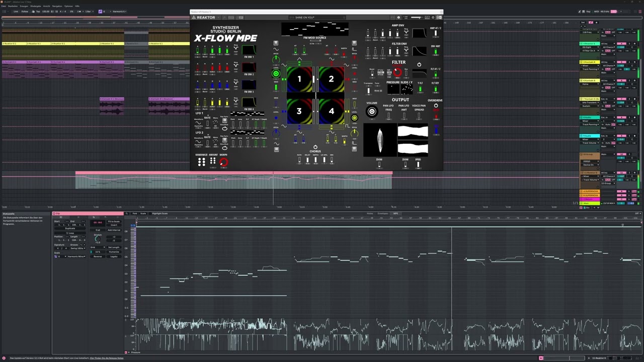Open the 1 Bar quantization dropdown
Image resolution: width=644 pixels, height=362 pixels.
pos(90,12)
